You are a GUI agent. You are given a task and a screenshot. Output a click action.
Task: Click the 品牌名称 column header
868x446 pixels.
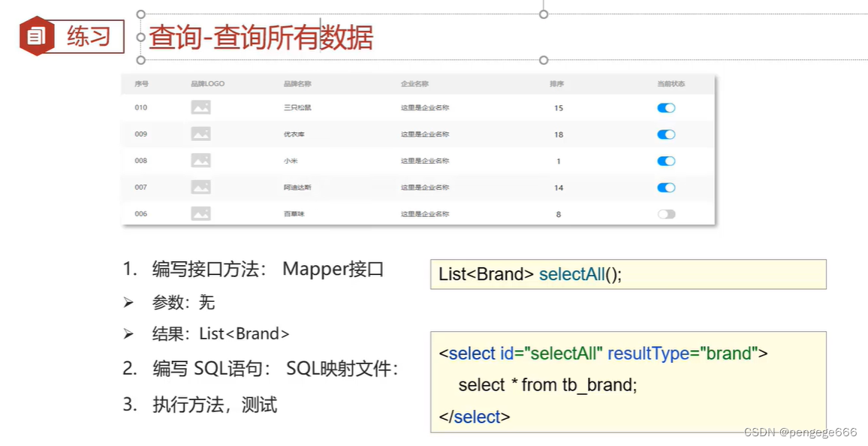coord(297,83)
